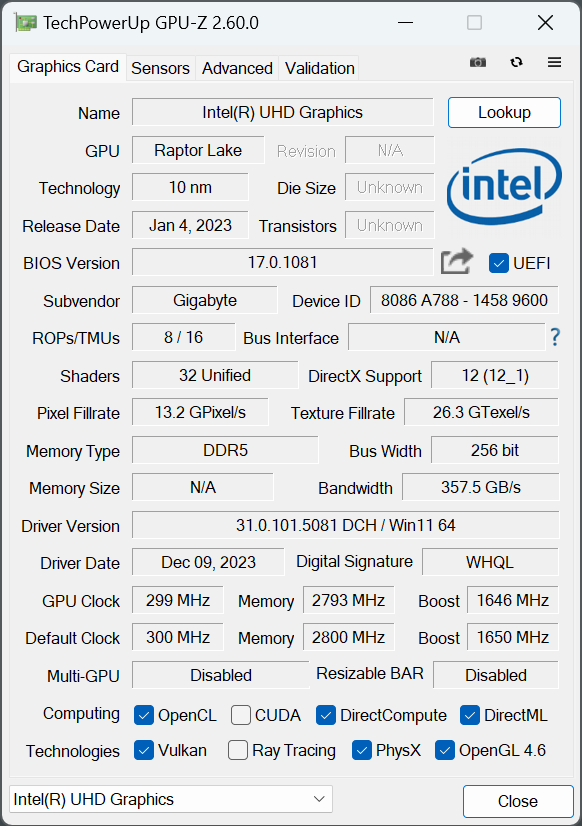Switch to the Advanced tab

pos(237,68)
